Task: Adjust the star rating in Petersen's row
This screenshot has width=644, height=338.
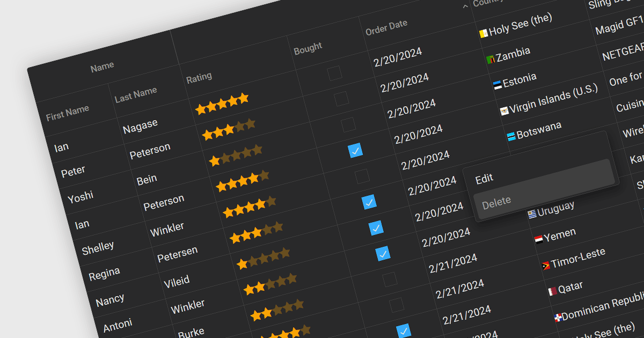Action: 257,231
